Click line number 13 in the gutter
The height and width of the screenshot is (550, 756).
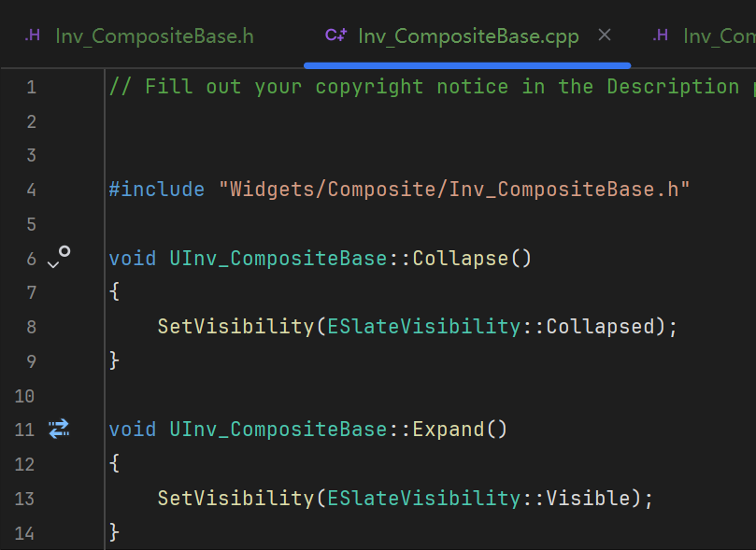click(x=24, y=499)
